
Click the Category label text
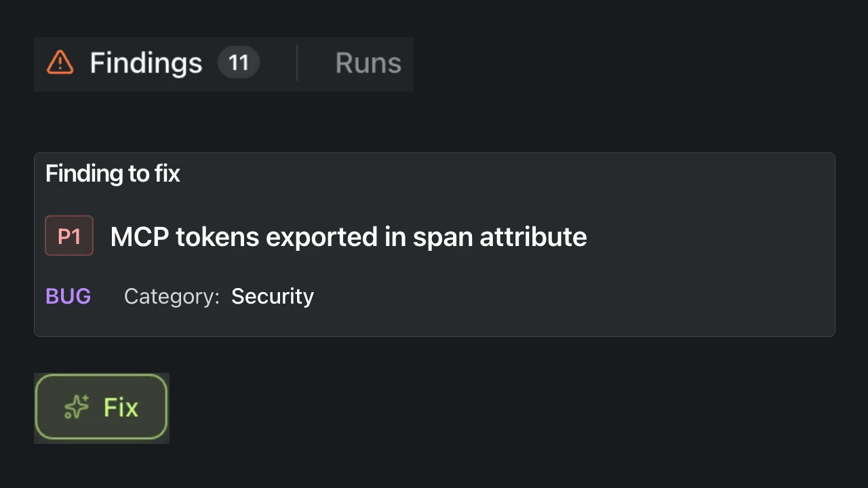pyautogui.click(x=172, y=296)
